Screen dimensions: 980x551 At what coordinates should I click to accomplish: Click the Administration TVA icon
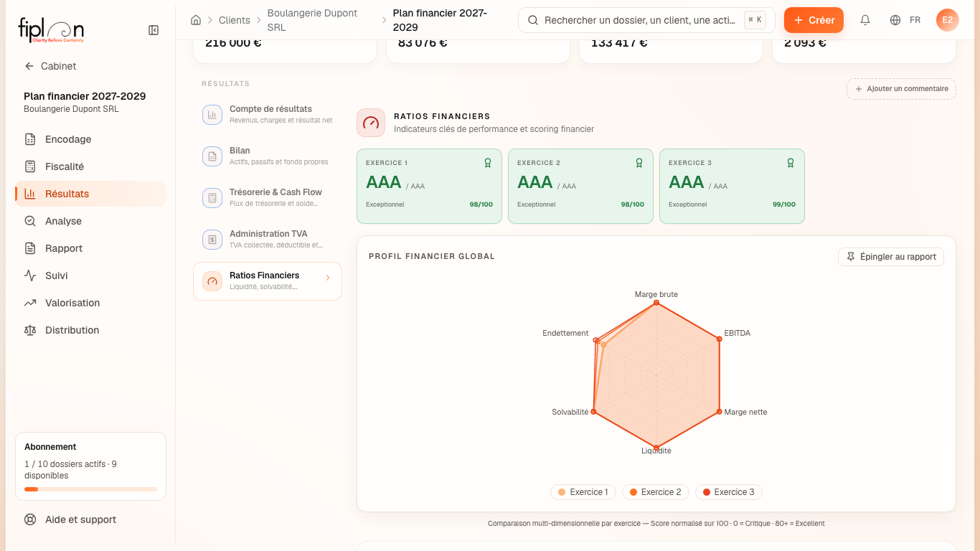click(212, 240)
